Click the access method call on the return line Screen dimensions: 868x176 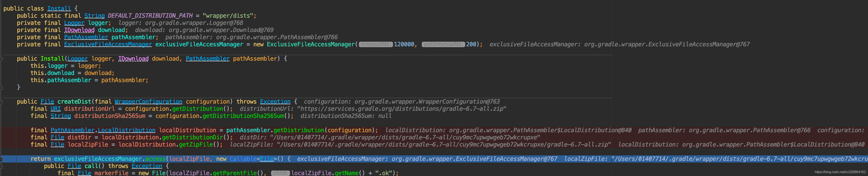155,159
